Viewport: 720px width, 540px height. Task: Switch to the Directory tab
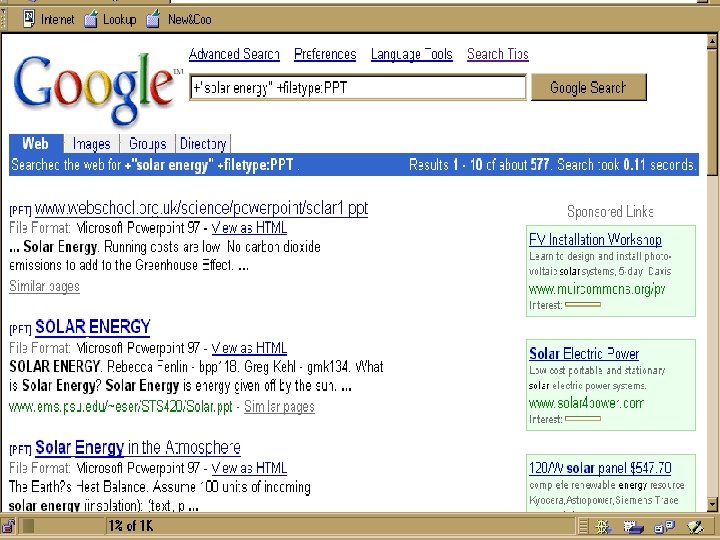pyautogui.click(x=203, y=144)
